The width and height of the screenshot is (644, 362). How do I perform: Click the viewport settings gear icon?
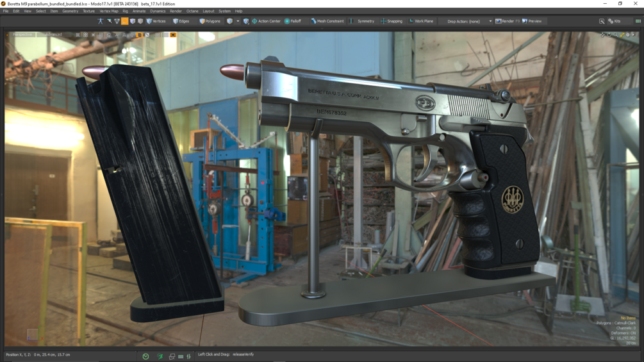pos(628,35)
